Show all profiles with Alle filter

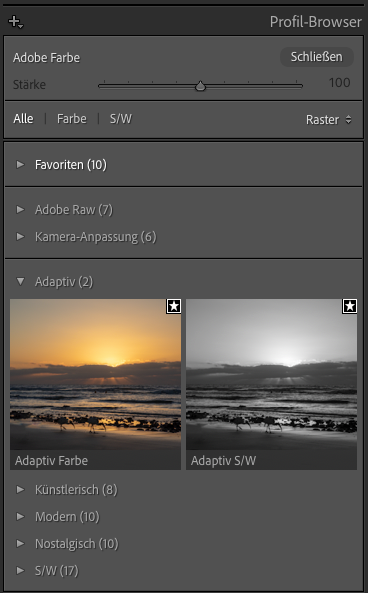click(23, 119)
